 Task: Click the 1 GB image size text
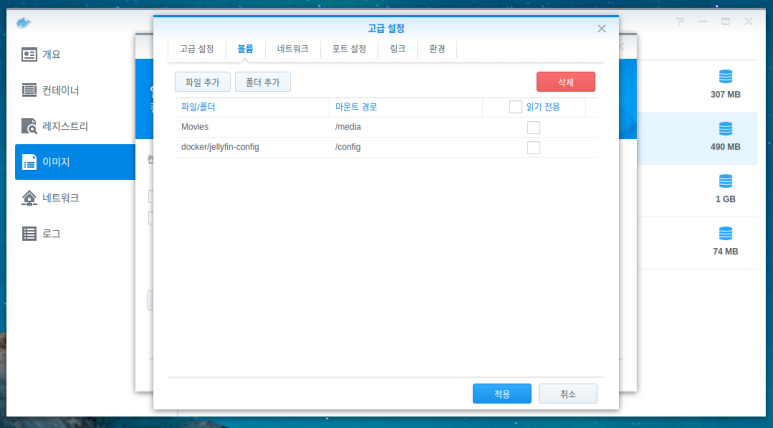tap(725, 199)
